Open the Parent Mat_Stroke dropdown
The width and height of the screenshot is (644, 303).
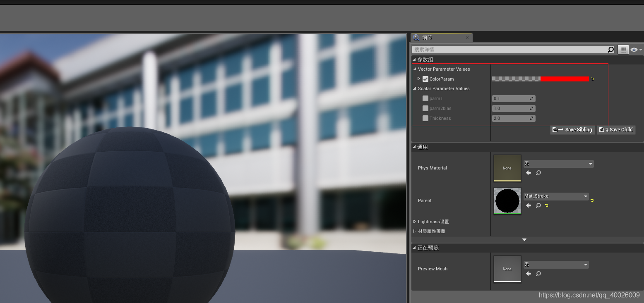[x=556, y=196]
